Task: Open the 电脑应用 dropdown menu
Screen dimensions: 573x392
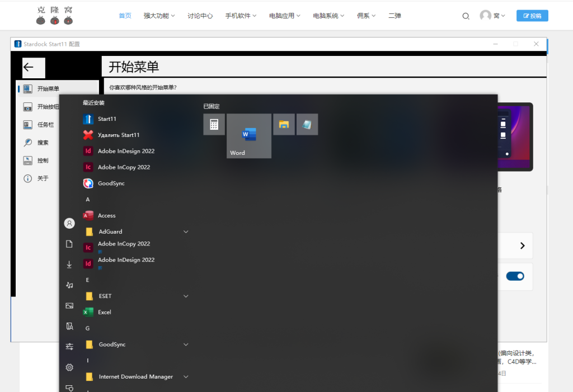Action: tap(285, 16)
